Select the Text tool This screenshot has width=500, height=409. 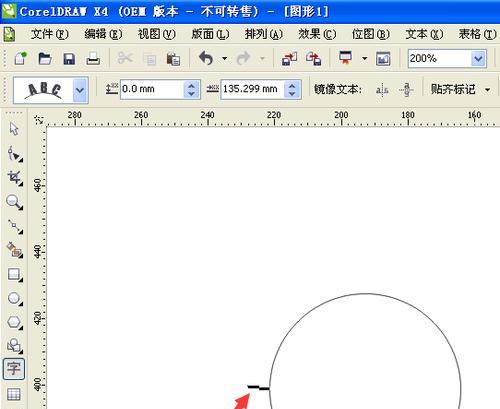(x=14, y=369)
